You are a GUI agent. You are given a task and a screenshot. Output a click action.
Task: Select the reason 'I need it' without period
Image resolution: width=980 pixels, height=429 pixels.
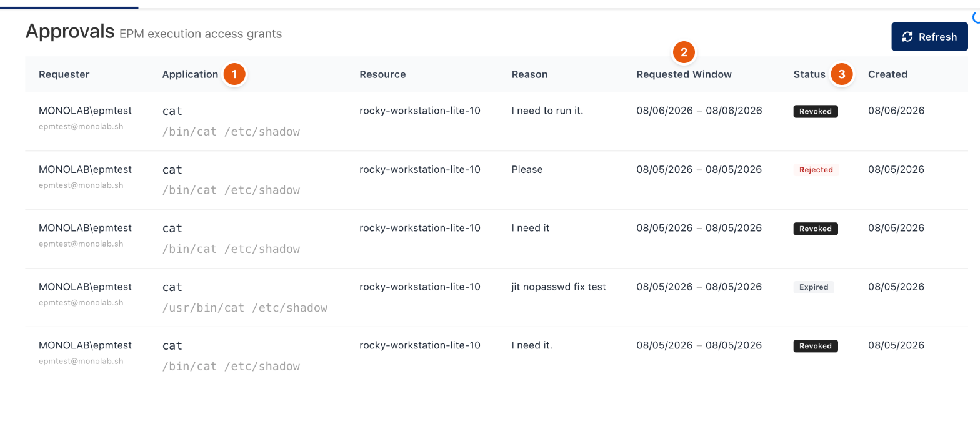531,228
